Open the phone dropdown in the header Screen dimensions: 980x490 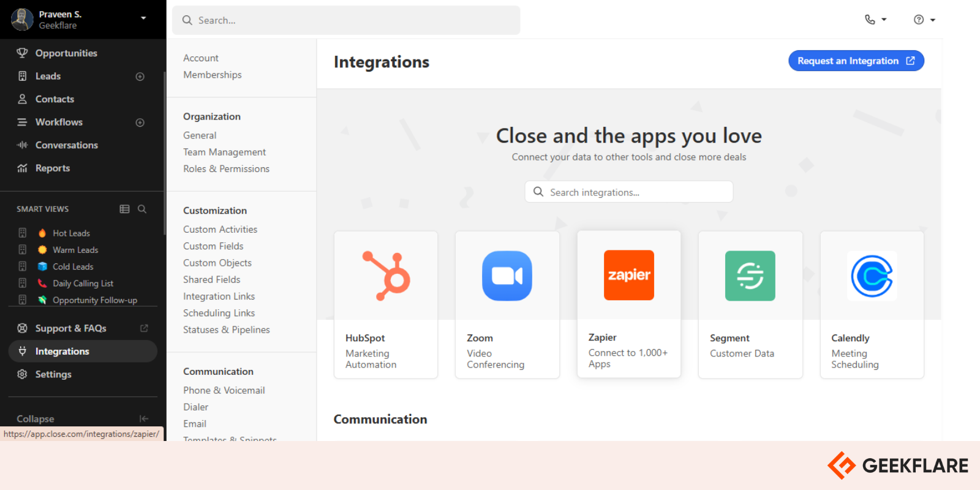click(875, 20)
